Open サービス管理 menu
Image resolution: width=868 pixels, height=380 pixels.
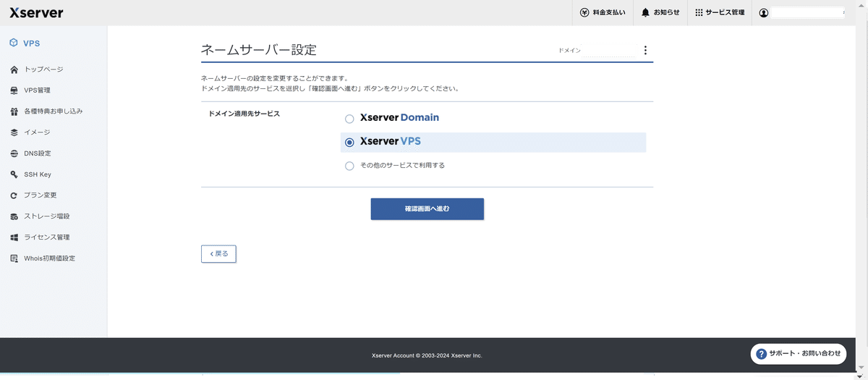(720, 12)
